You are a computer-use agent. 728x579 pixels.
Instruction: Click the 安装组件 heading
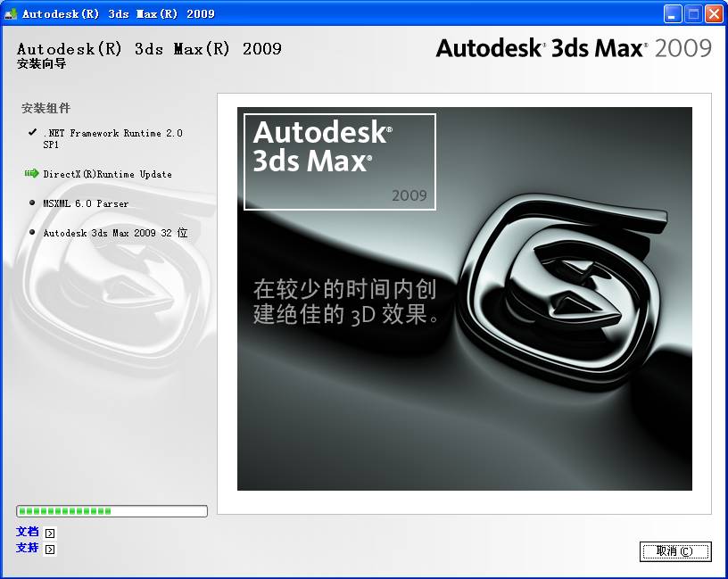pos(46,108)
